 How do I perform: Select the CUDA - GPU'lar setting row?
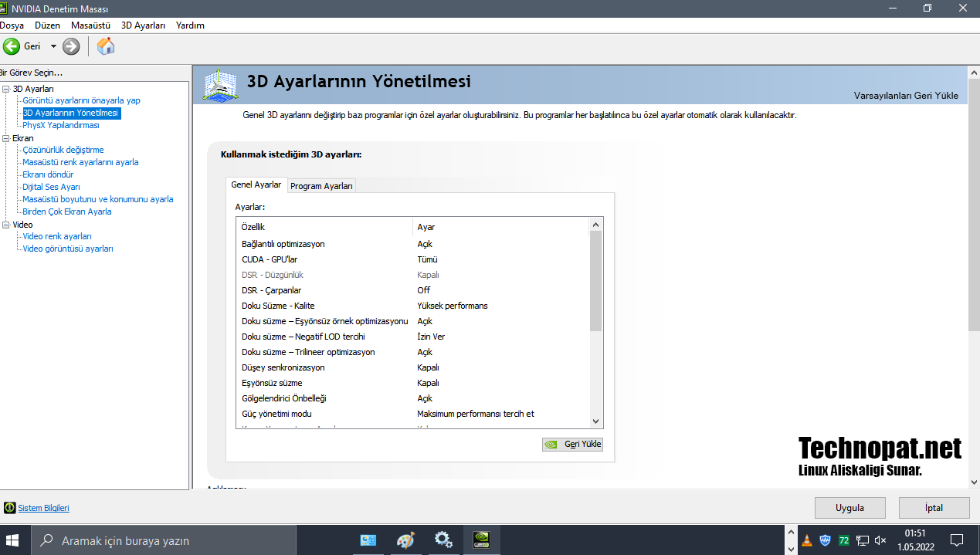(413, 259)
